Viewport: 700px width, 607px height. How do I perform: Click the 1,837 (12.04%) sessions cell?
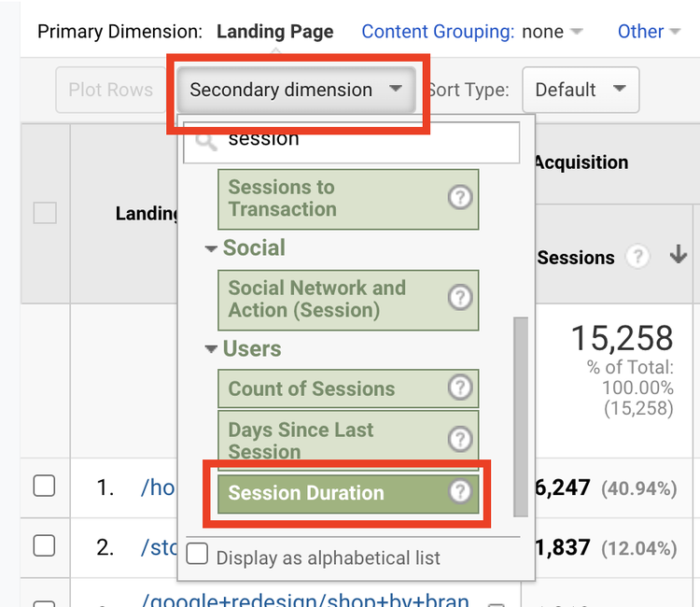606,547
